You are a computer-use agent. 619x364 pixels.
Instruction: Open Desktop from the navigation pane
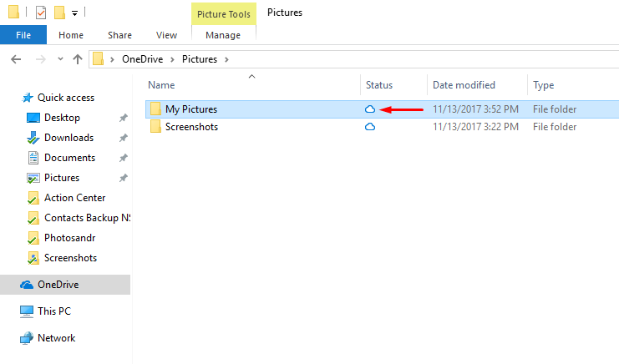(x=62, y=118)
